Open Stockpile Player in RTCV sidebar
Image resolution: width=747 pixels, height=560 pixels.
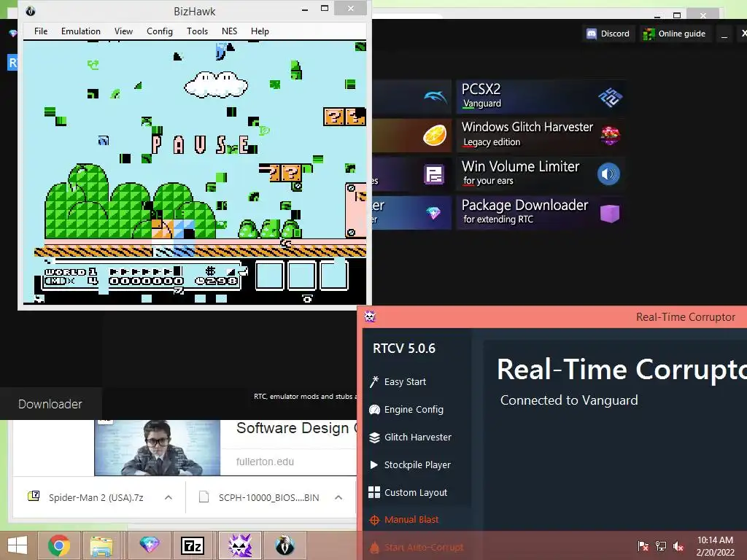tap(417, 464)
